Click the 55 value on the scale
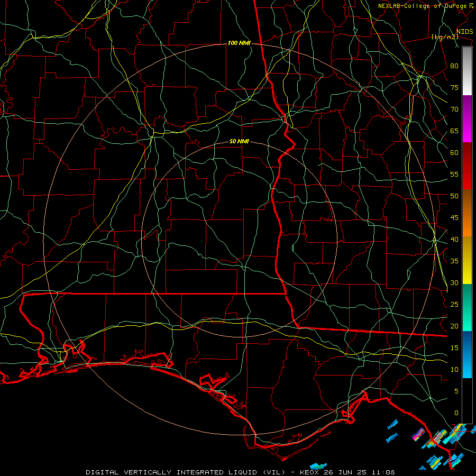Image resolution: width=476 pixels, height=476 pixels. coord(454,175)
